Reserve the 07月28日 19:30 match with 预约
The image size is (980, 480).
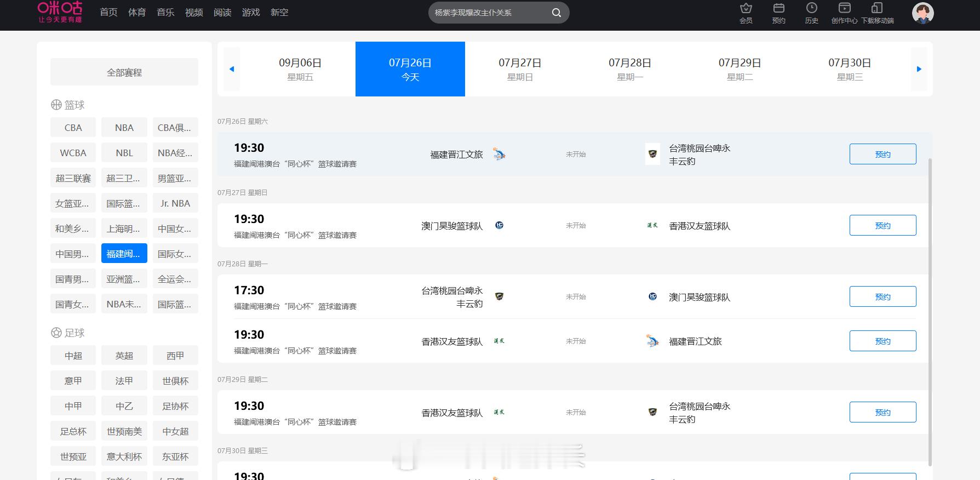(882, 341)
